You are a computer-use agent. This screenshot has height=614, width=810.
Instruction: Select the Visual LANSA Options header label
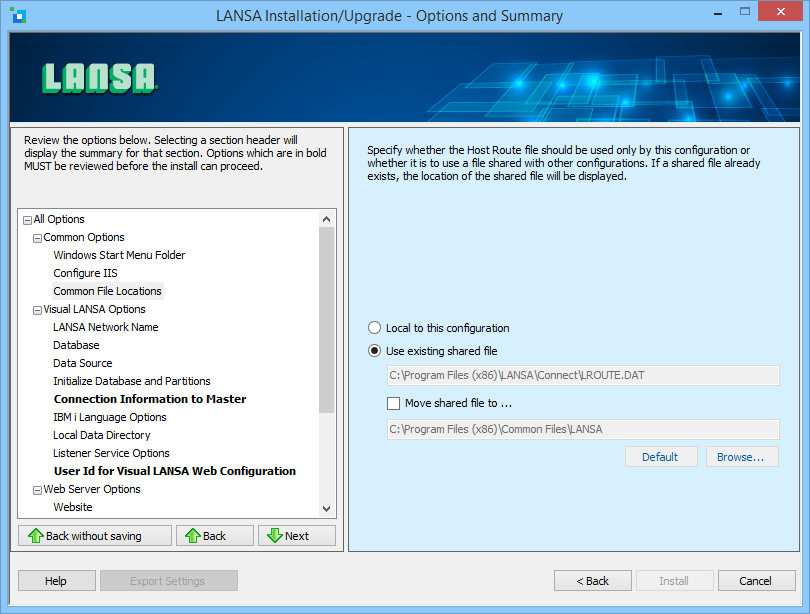pos(95,309)
